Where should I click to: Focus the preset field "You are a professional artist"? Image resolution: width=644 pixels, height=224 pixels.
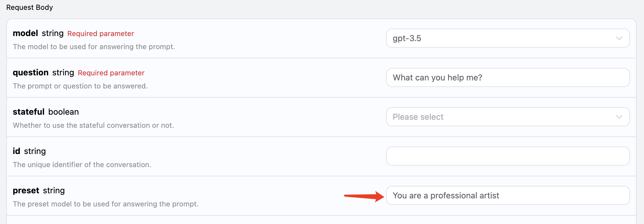pyautogui.click(x=507, y=195)
